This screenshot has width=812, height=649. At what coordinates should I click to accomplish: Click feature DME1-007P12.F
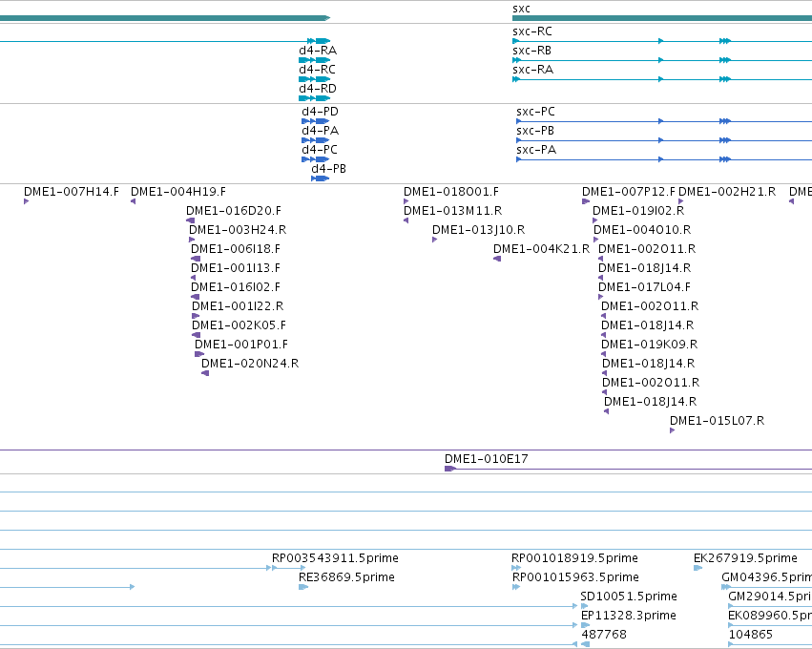629,192
